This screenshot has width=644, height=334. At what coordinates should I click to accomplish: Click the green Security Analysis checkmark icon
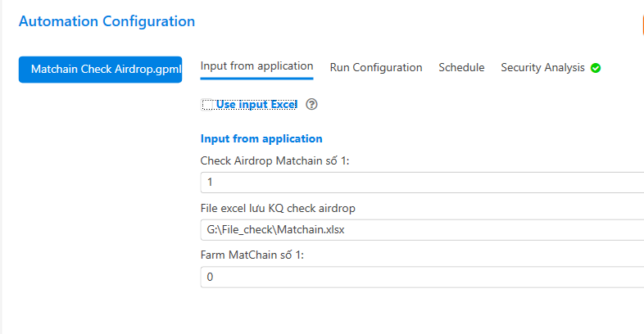coord(596,68)
